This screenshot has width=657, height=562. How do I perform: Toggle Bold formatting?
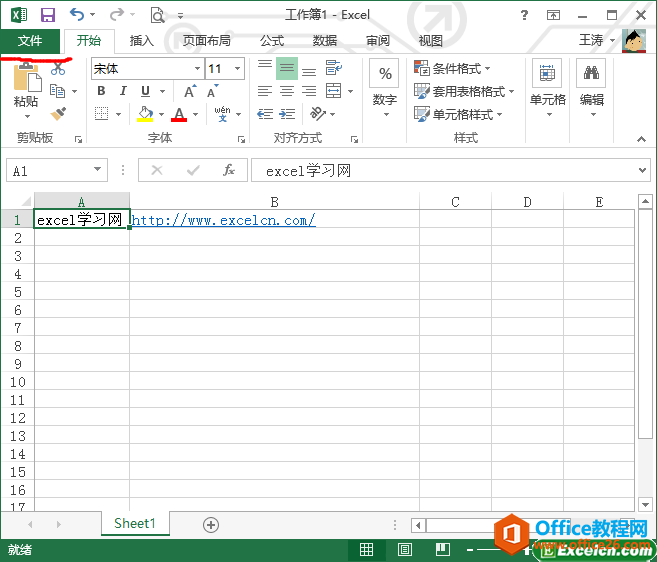pos(101,91)
